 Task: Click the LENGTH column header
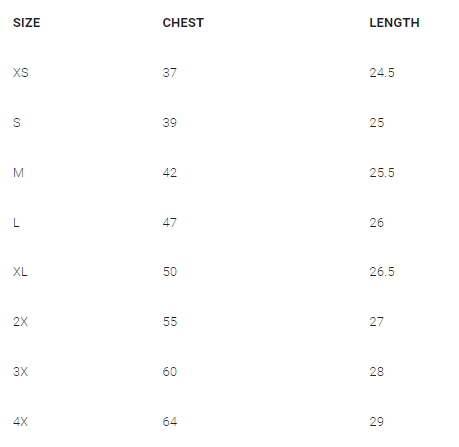point(394,23)
